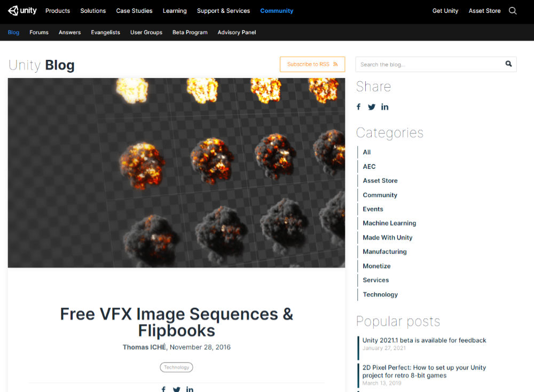Select the Services category
Screen dimensions: 534x392
375,280
